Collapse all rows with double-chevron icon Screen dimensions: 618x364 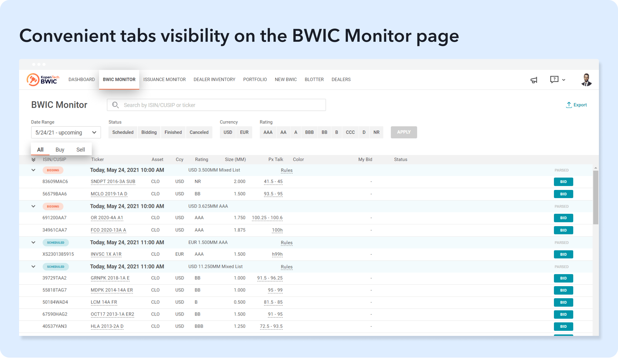(x=34, y=160)
